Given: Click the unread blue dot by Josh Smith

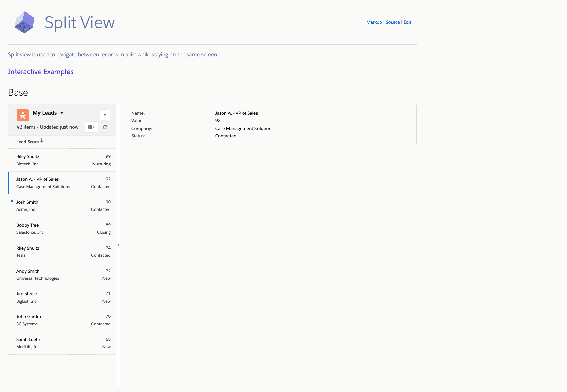Looking at the screenshot, I should [12, 201].
